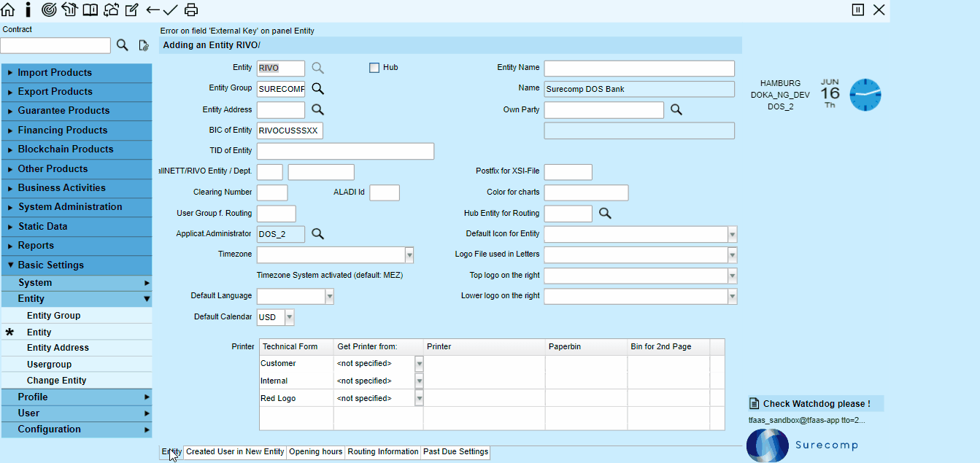The height and width of the screenshot is (463, 980).
Task: Click the blue clock icon
Action: coord(865,95)
